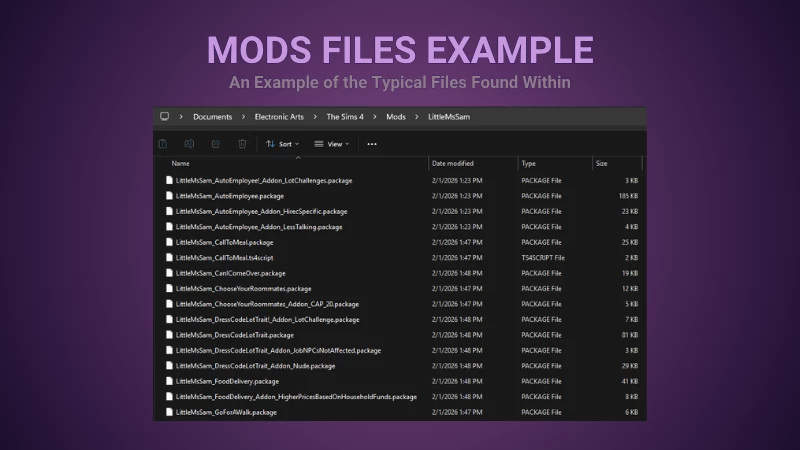Image resolution: width=800 pixels, height=450 pixels.
Task: Open the View dropdown
Action: coord(332,144)
